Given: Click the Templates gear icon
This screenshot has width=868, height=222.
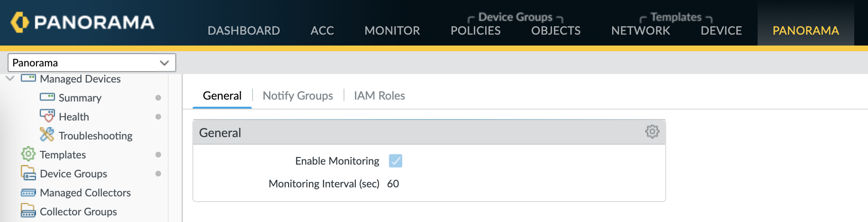Looking at the screenshot, I should (x=28, y=154).
